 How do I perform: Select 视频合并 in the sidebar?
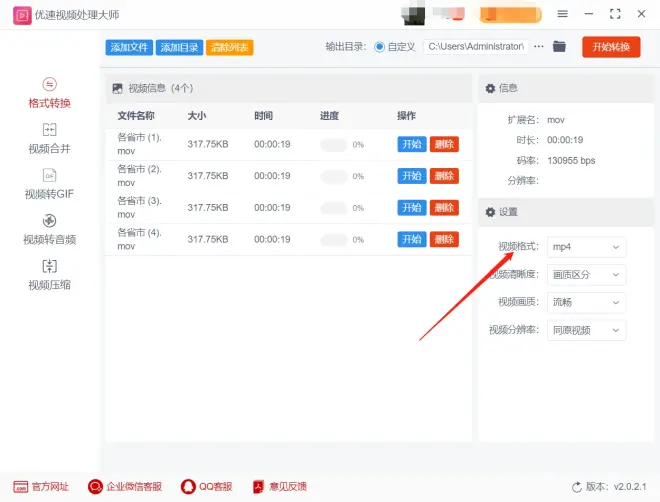point(49,138)
